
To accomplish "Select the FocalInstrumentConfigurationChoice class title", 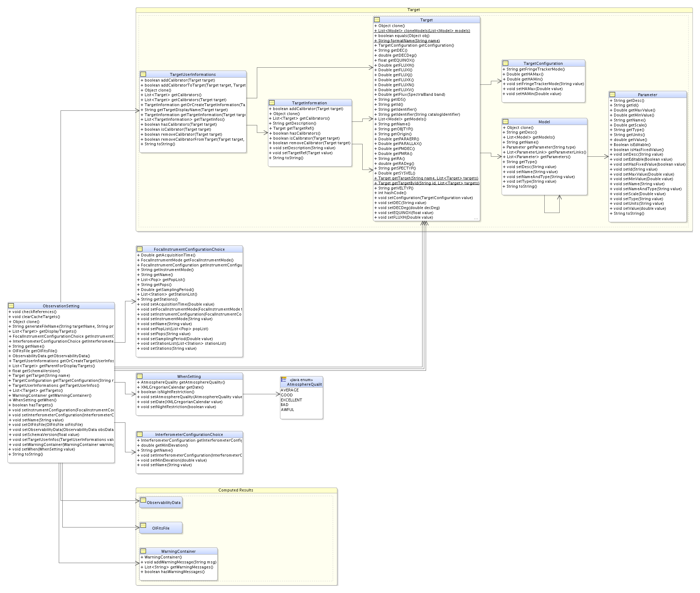I will [x=189, y=249].
